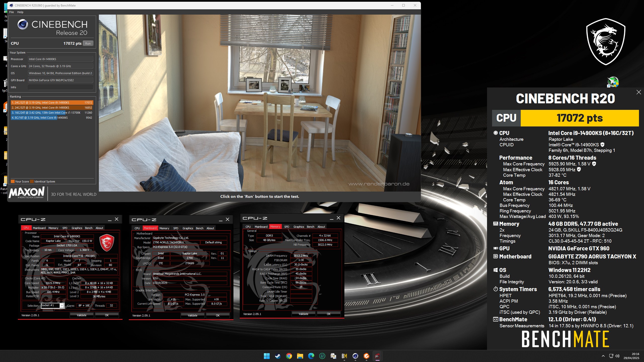Open Memory tab in the middle CPU-Z window
644x362 pixels.
164,228
